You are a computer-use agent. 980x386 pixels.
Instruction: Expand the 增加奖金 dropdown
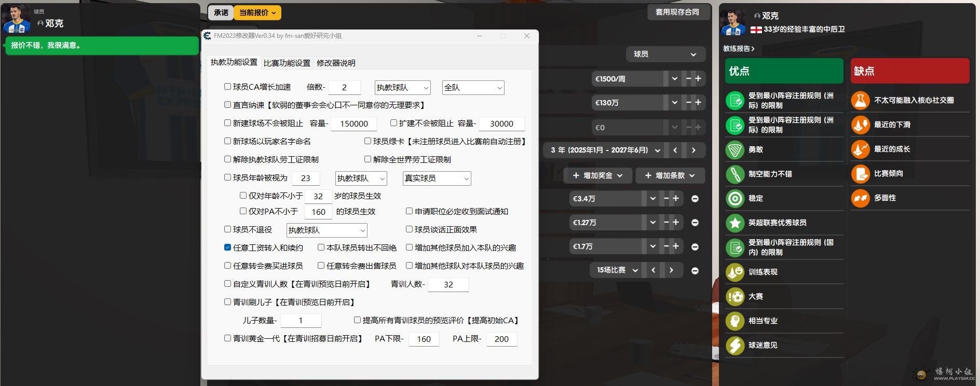click(x=598, y=176)
